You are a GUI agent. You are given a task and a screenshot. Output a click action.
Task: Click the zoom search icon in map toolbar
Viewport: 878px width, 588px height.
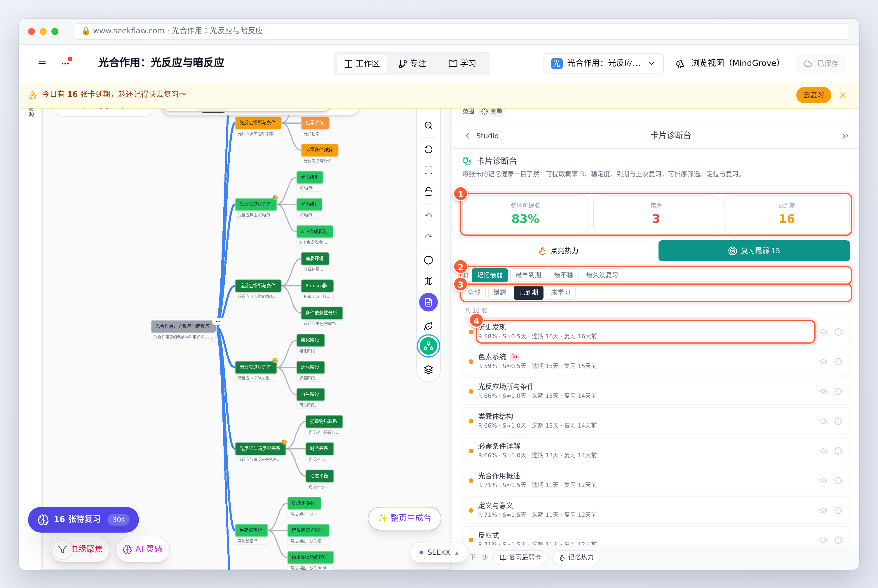point(428,126)
